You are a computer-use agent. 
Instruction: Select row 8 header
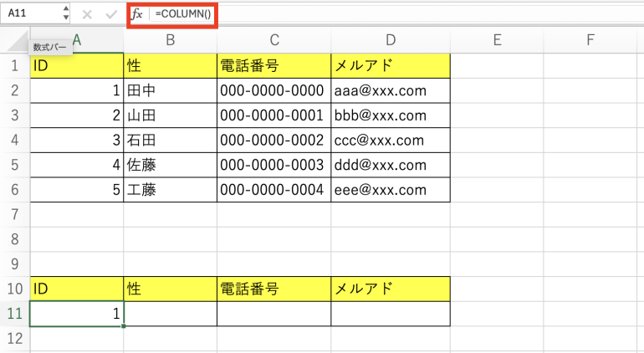[15, 239]
